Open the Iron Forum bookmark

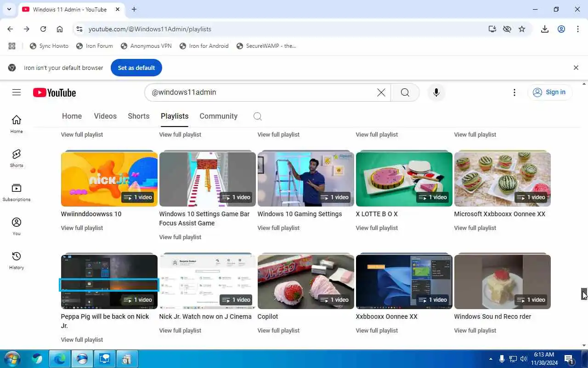(x=94, y=46)
